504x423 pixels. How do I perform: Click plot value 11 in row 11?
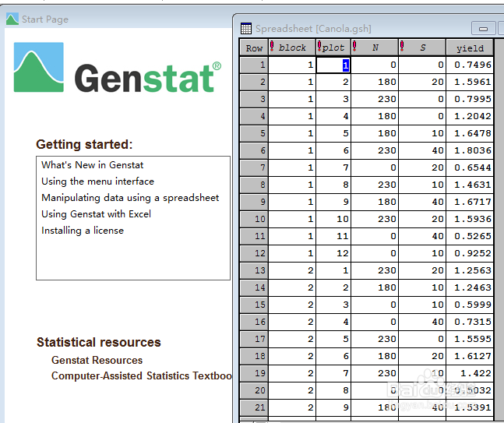pos(333,236)
